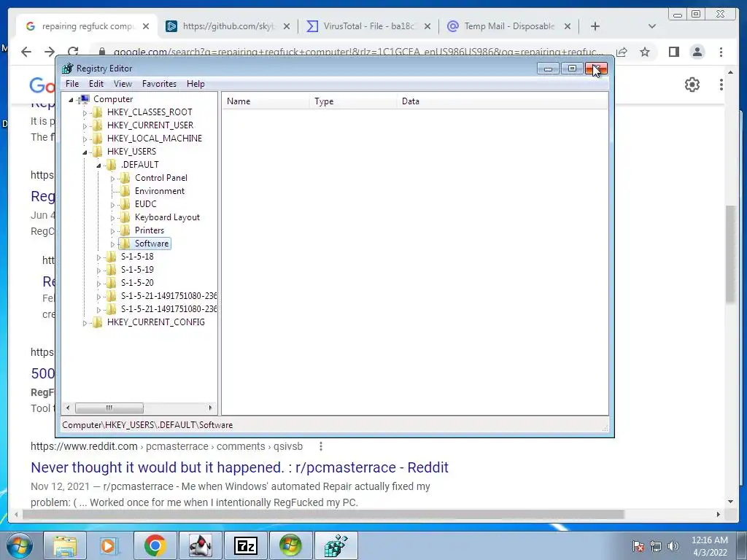Bookmark this page with the star icon

point(645,52)
